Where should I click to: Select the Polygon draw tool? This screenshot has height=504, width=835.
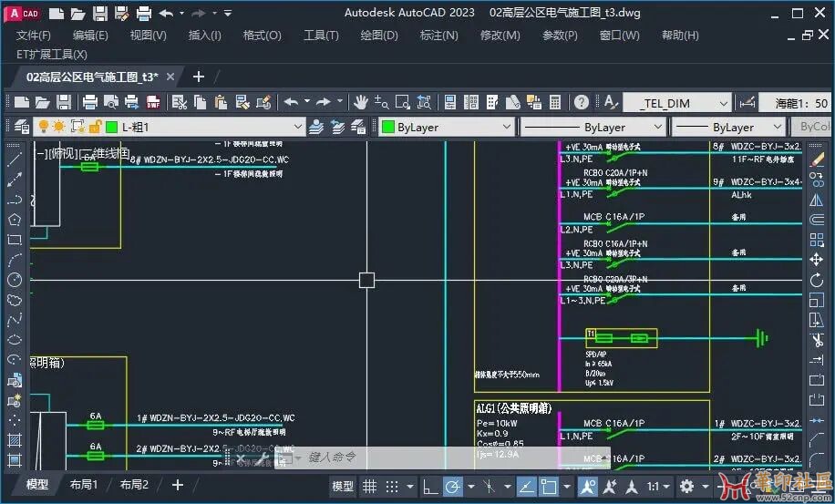point(15,220)
